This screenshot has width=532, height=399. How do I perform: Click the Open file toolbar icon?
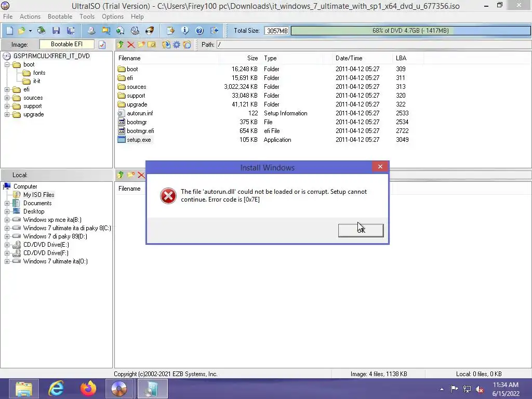point(21,31)
